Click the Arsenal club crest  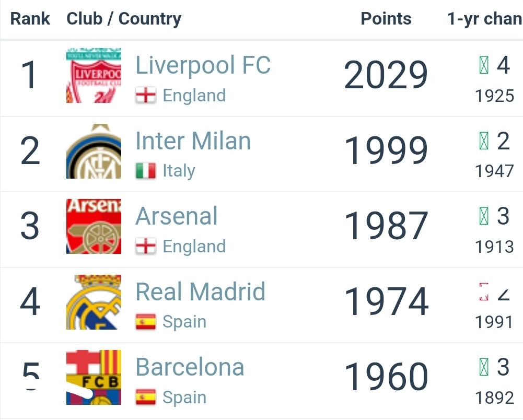pos(94,227)
